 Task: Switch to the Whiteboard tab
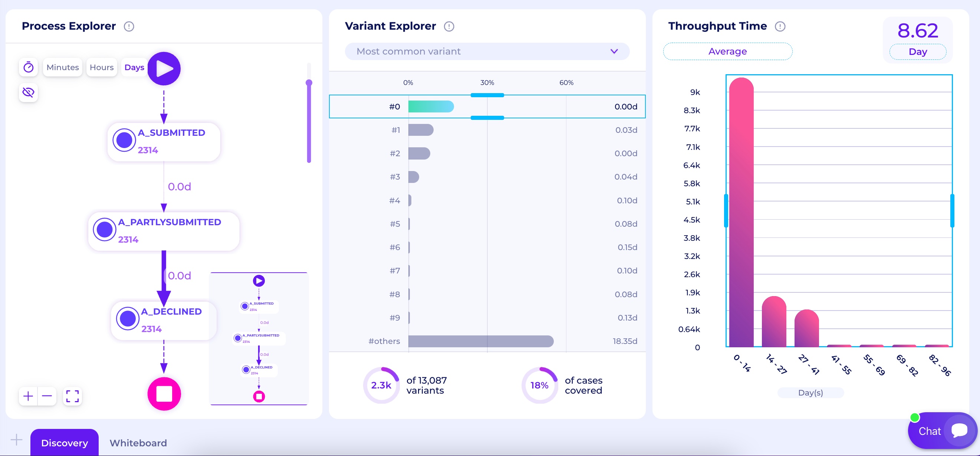point(138,443)
